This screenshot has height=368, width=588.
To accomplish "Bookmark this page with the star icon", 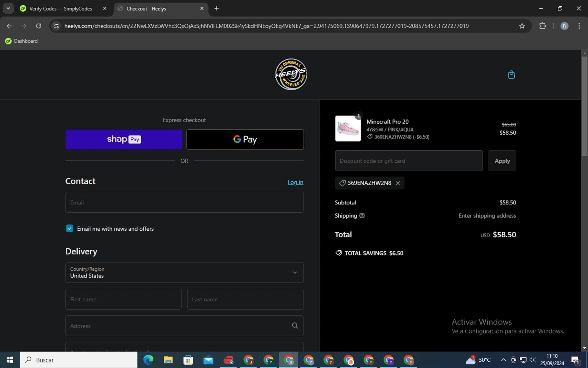I will point(522,26).
